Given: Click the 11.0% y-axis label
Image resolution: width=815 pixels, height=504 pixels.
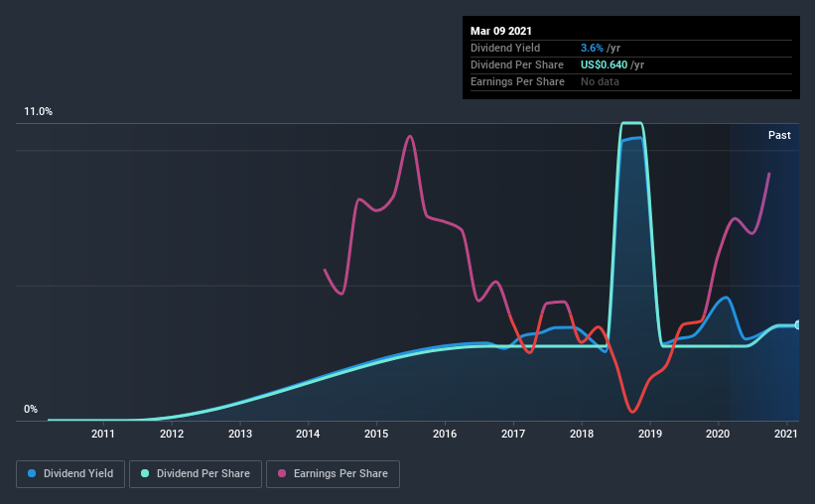Looking at the screenshot, I should [38, 111].
